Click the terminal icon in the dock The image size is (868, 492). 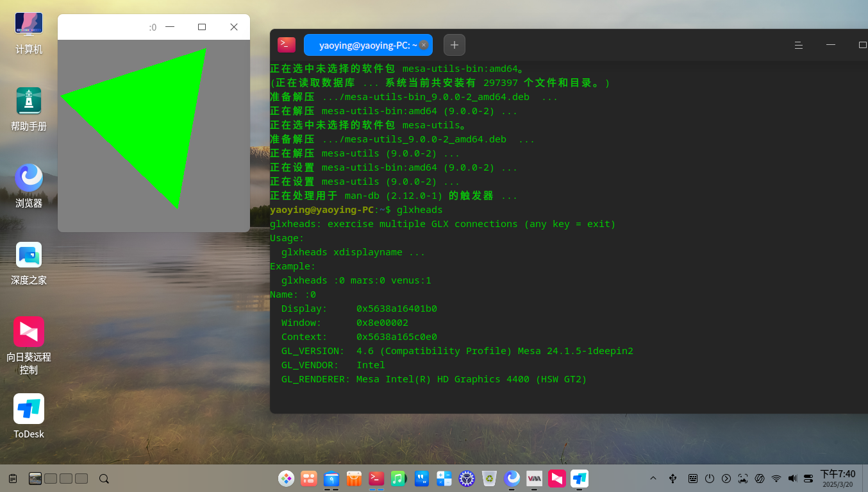(376, 479)
